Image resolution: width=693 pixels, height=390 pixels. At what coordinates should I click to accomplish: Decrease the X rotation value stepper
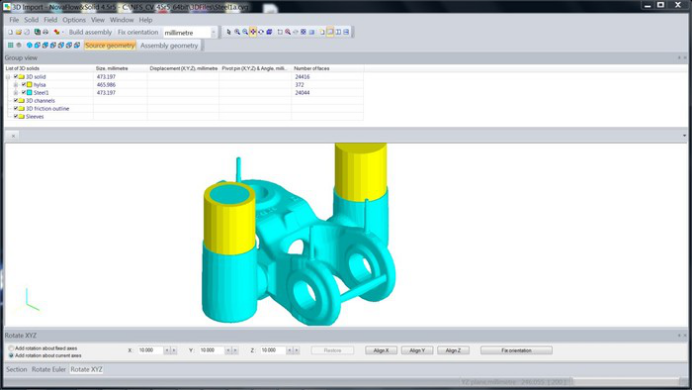pos(167,350)
